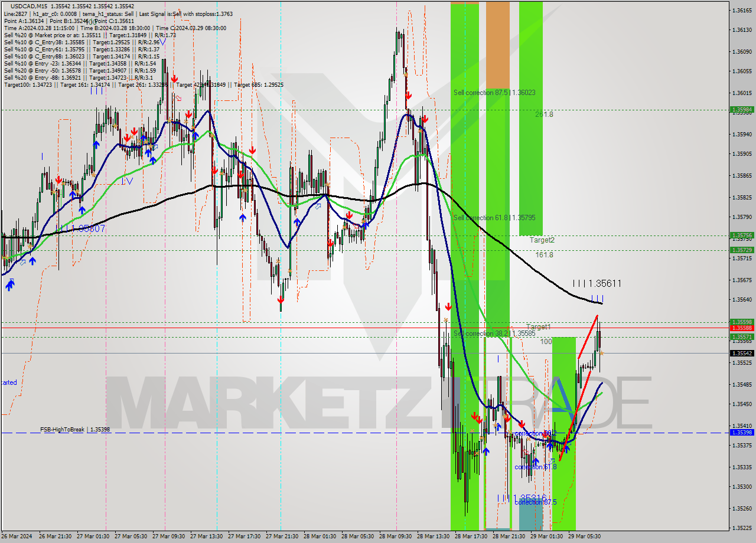Screen dimensions: 756x543
Task: Click the '29 Mar 05:30' time axis label
Action: coord(584,537)
